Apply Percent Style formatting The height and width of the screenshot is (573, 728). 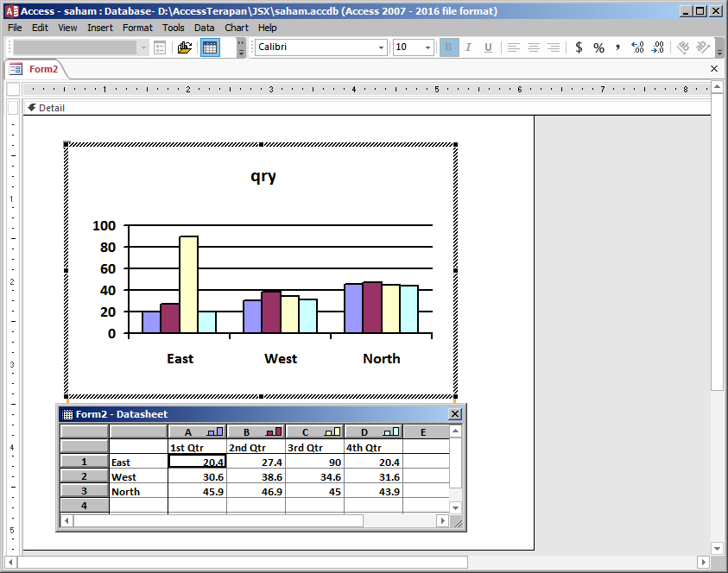click(598, 47)
